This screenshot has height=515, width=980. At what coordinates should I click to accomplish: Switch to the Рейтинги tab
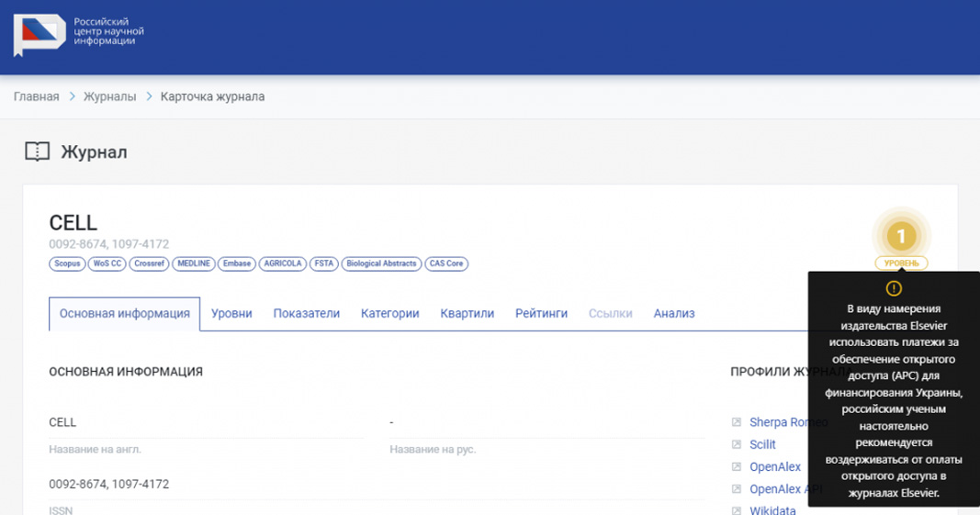(x=541, y=314)
